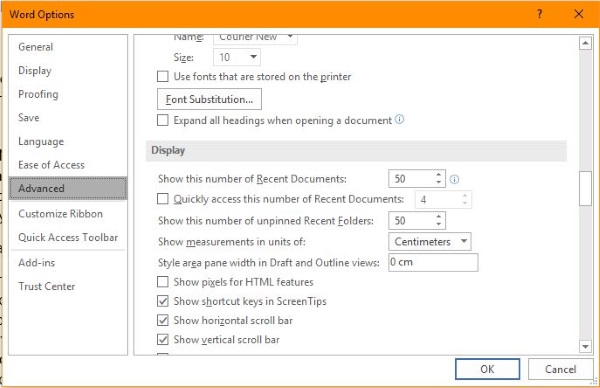Click the unpinned Recent Folders value field
This screenshot has width=600, height=388.
tap(411, 221)
